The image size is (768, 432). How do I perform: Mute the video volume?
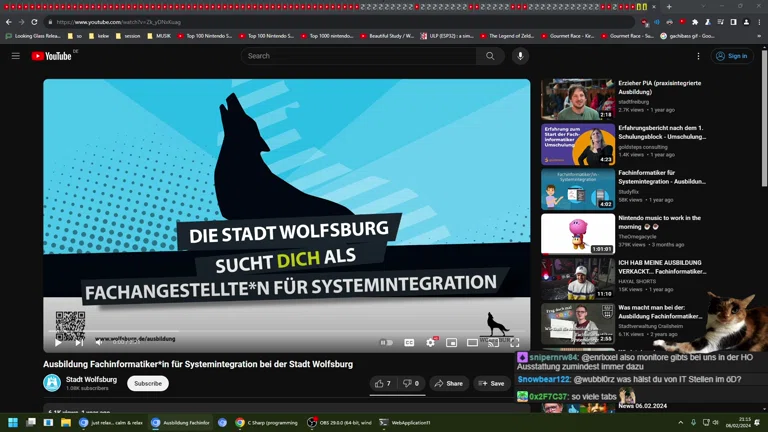(99, 342)
